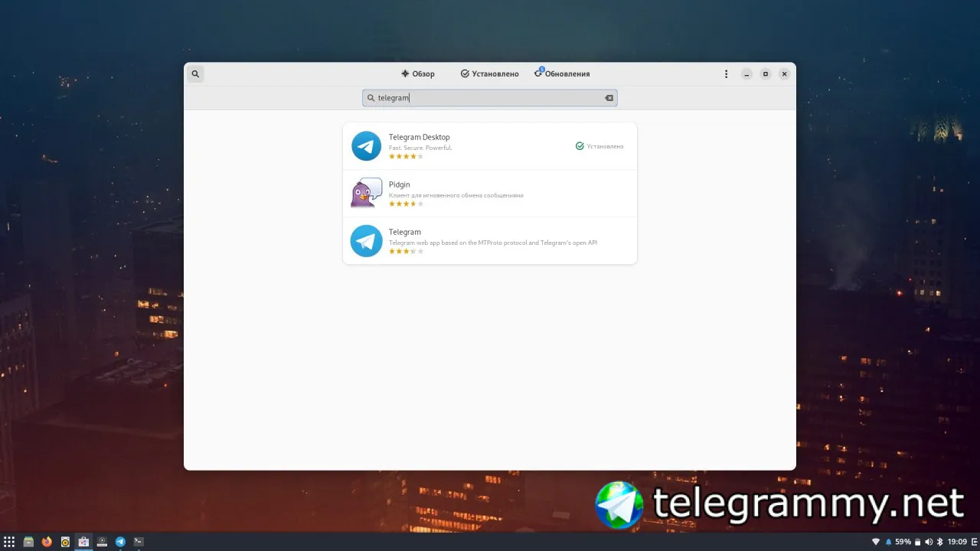Viewport: 980px width, 551px height.
Task: Launch the file manager from the taskbar
Action: (x=28, y=542)
